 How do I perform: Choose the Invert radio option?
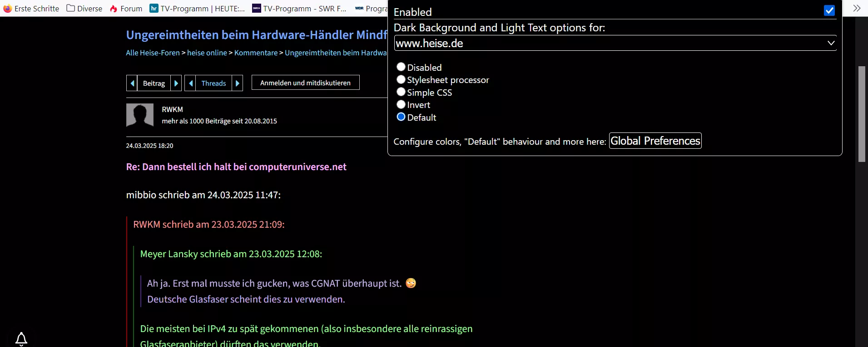[x=401, y=105]
